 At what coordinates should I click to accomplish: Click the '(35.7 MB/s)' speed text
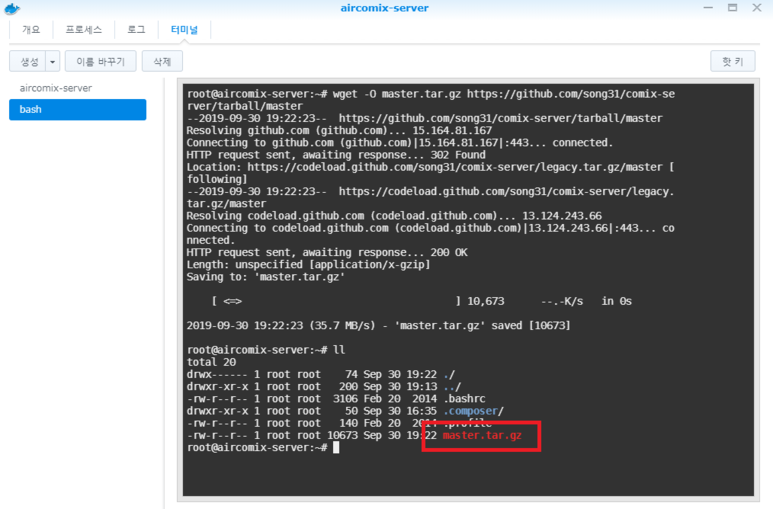click(x=342, y=326)
